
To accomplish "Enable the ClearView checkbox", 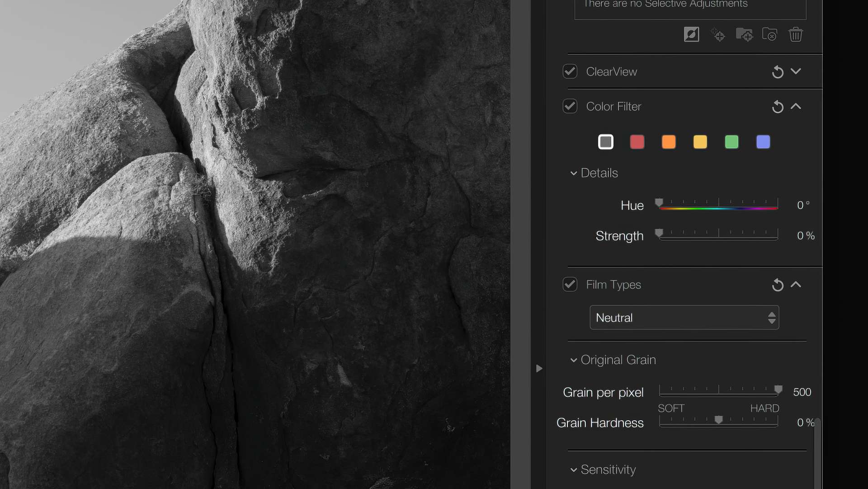I will (570, 71).
